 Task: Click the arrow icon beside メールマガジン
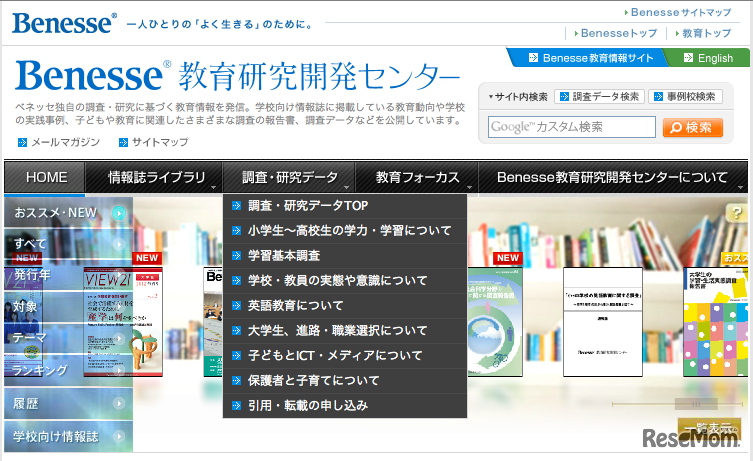click(x=22, y=142)
